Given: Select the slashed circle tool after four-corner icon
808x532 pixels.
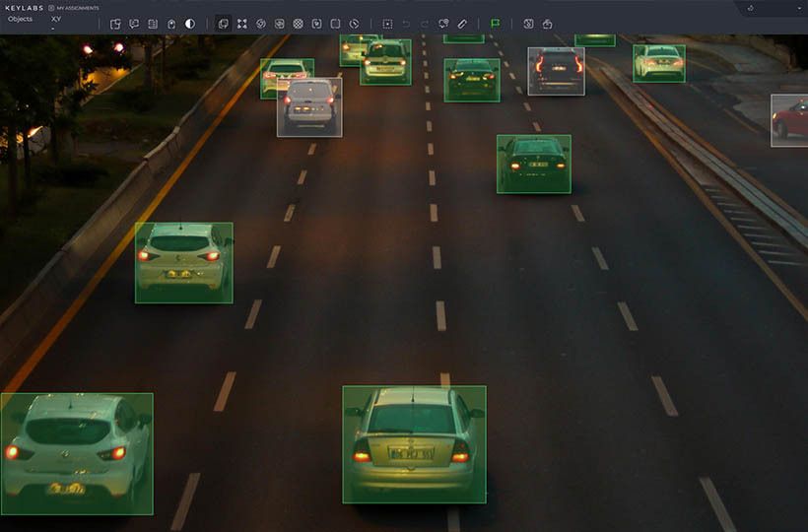Looking at the screenshot, I should (x=261, y=24).
